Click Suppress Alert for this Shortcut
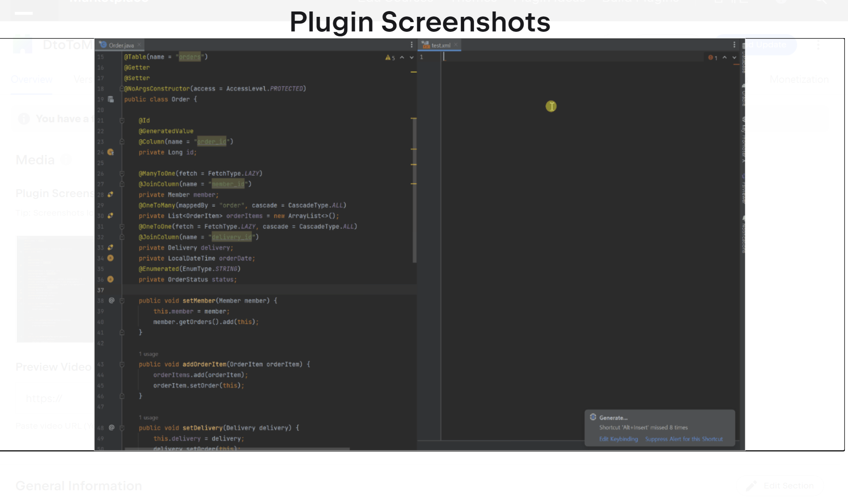The image size is (848, 504). tap(684, 439)
